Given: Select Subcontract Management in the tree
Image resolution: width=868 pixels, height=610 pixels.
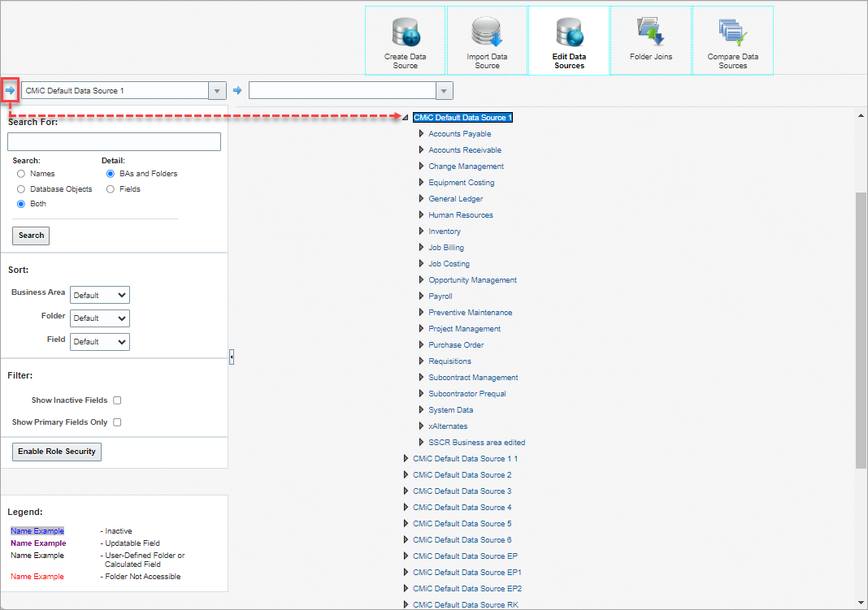Looking at the screenshot, I should 473,377.
